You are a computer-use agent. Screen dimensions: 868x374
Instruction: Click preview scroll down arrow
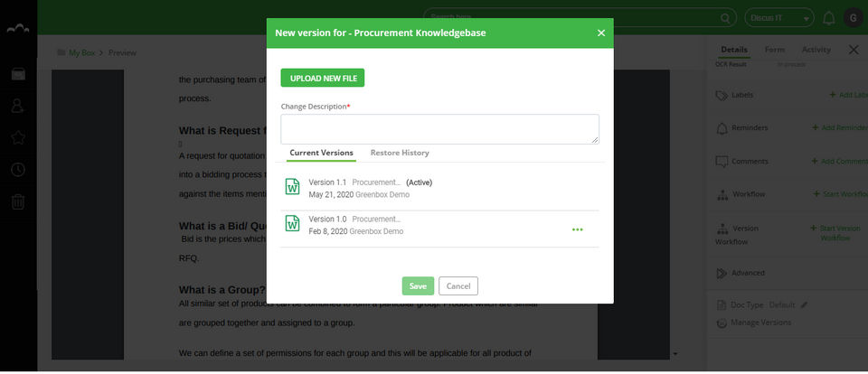[675, 353]
